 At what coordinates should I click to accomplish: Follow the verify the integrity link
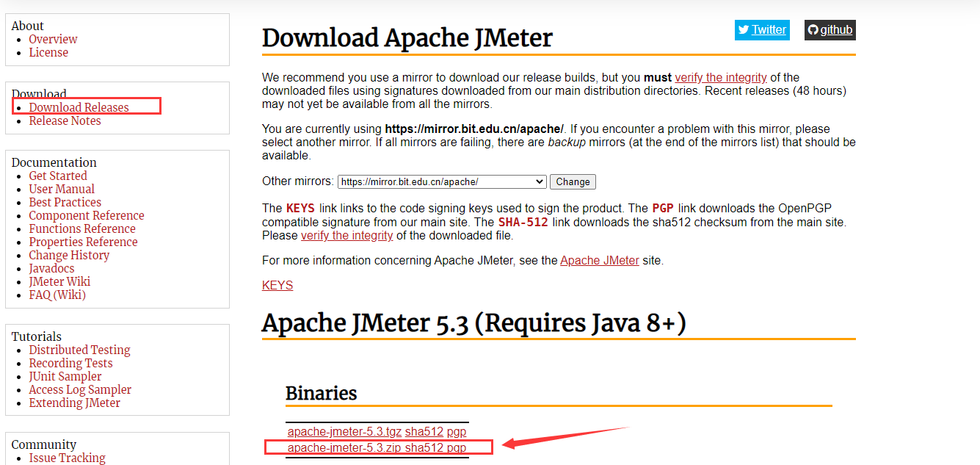click(721, 77)
